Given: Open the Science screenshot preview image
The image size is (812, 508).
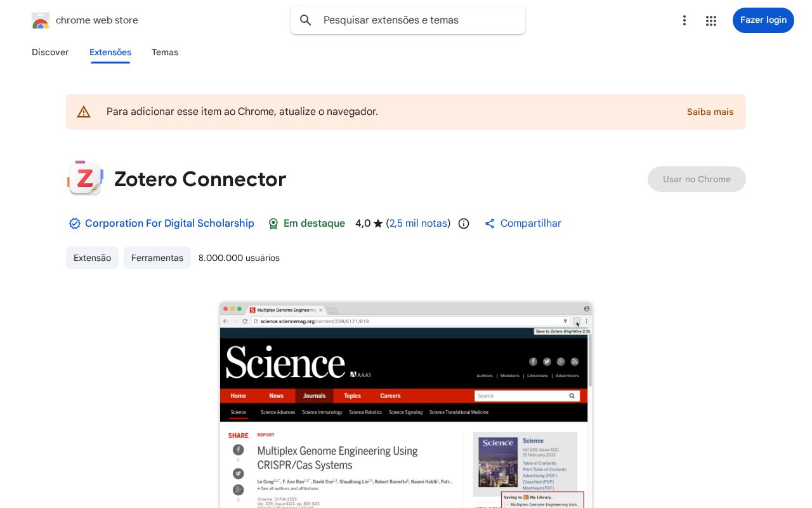Looking at the screenshot, I should tap(406, 405).
